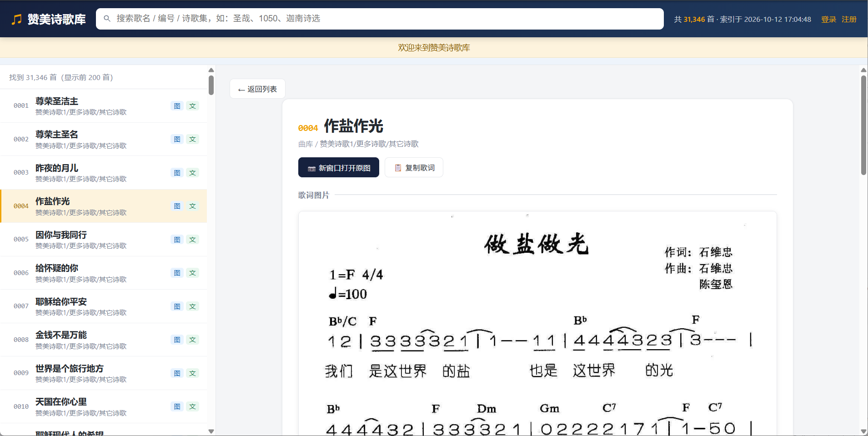Select song 0005 因你与我同行
Viewport: 868px width, 436px height.
(104, 240)
